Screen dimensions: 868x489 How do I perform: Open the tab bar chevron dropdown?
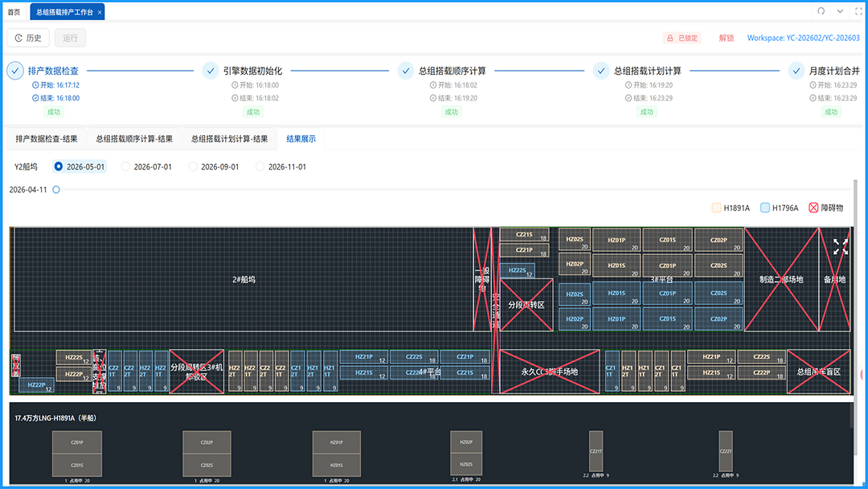pyautogui.click(x=840, y=11)
